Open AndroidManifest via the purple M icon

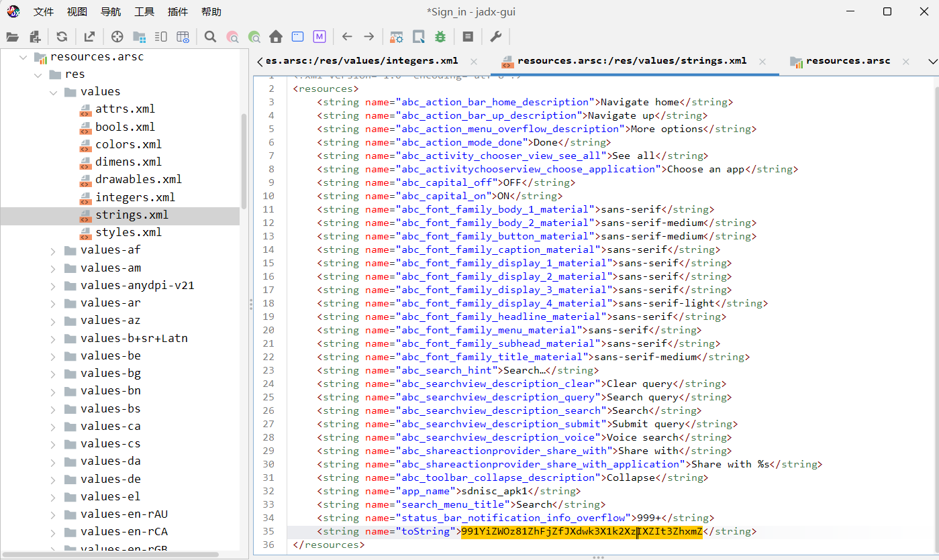pyautogui.click(x=319, y=37)
